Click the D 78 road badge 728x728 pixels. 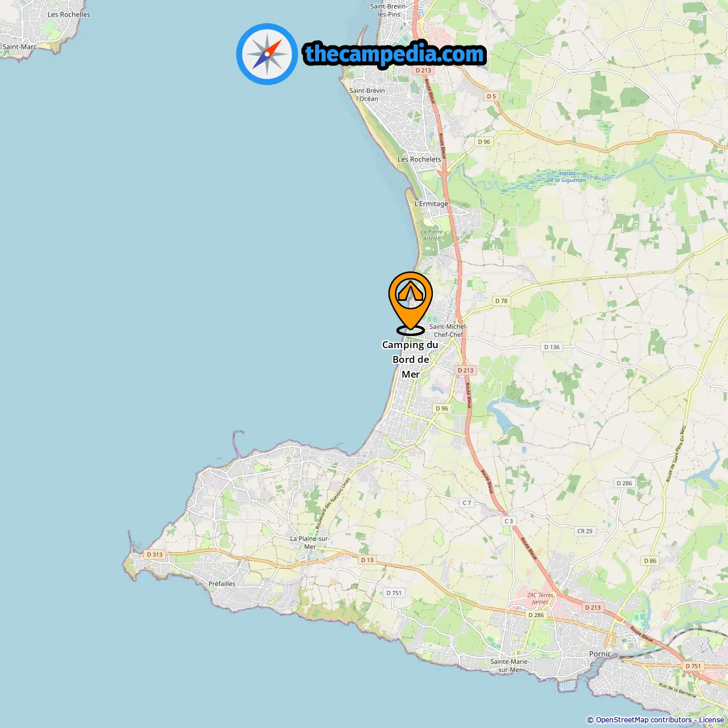point(501,301)
